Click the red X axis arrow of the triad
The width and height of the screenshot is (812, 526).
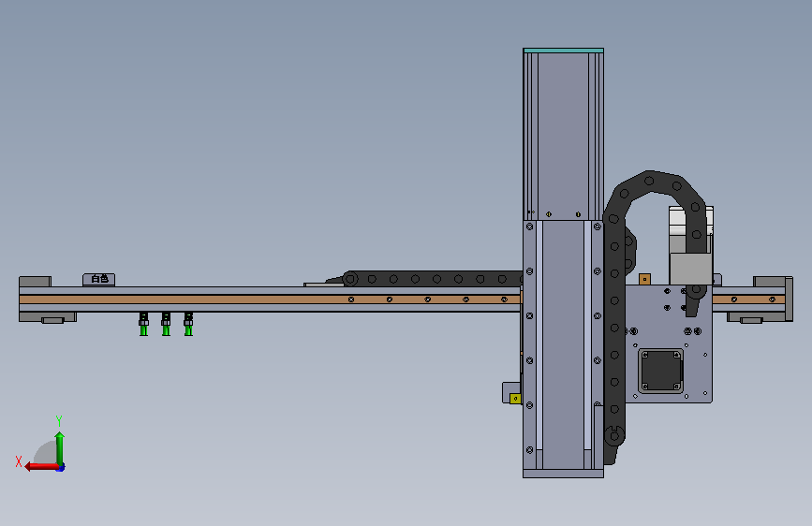pos(41,466)
